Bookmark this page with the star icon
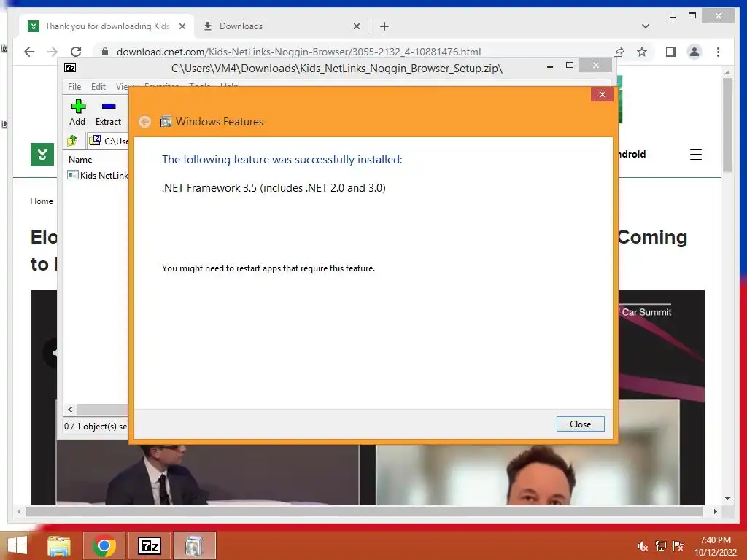The width and height of the screenshot is (747, 560). [642, 52]
